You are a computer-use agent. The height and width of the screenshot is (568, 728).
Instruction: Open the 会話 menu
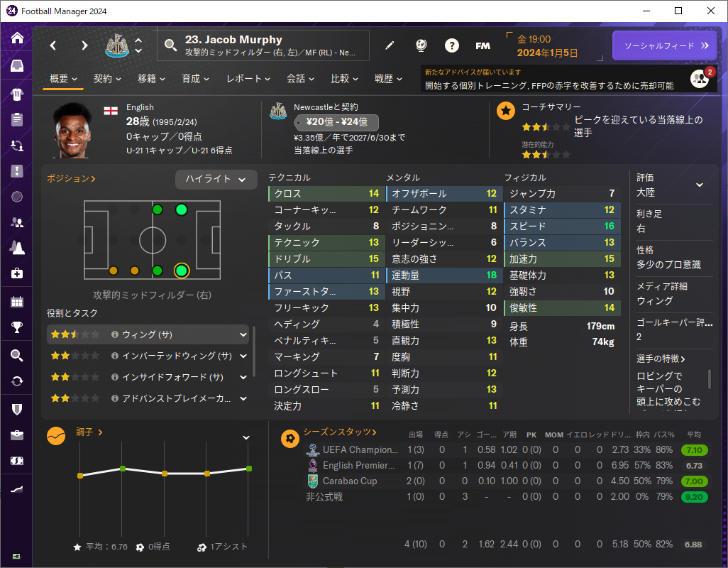300,79
